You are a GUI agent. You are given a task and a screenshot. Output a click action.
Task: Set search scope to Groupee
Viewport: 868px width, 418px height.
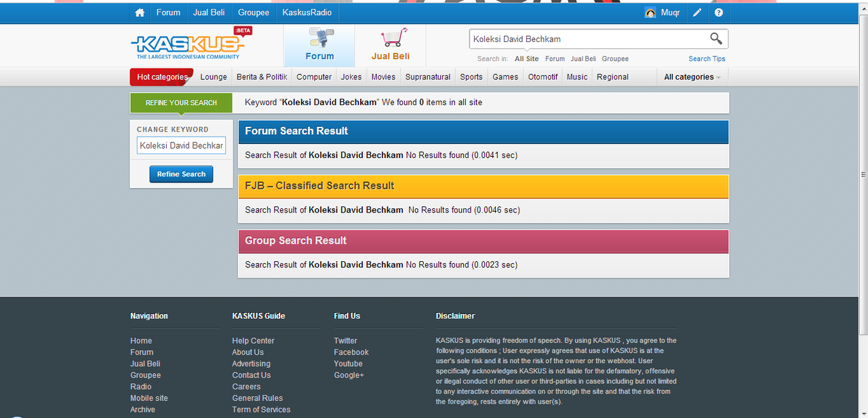point(615,59)
